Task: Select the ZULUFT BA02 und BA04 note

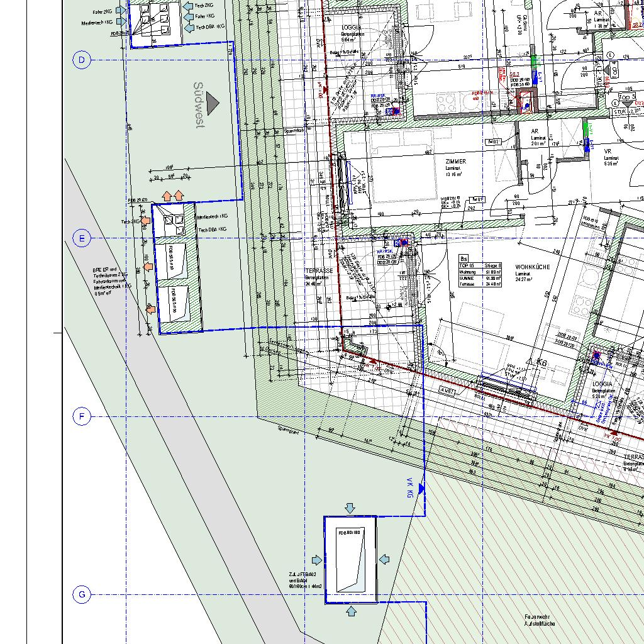Action: (305, 580)
